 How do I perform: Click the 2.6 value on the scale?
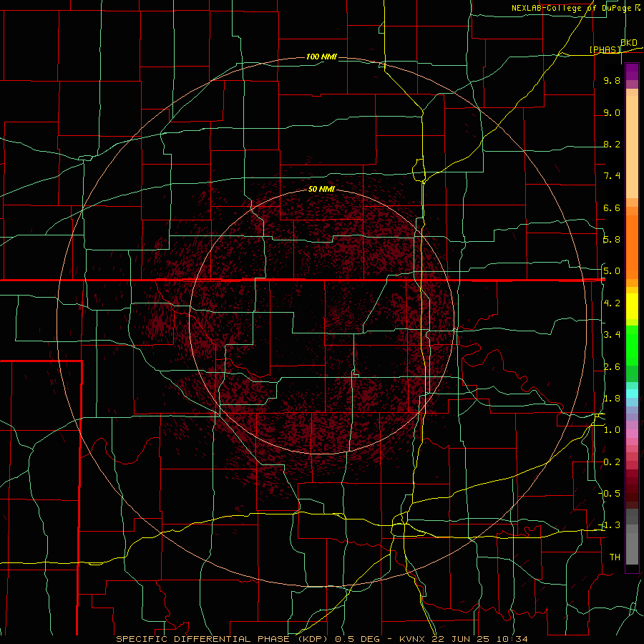click(612, 367)
